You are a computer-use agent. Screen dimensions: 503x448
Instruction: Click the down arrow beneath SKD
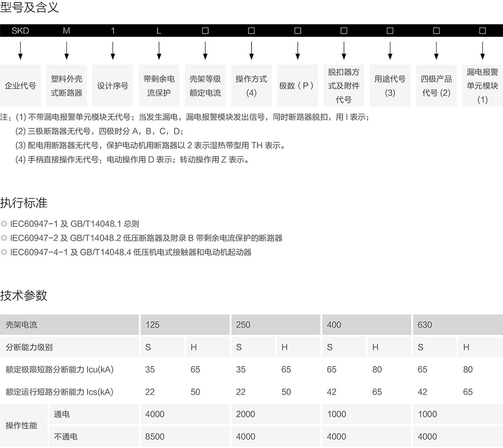pos(21,50)
